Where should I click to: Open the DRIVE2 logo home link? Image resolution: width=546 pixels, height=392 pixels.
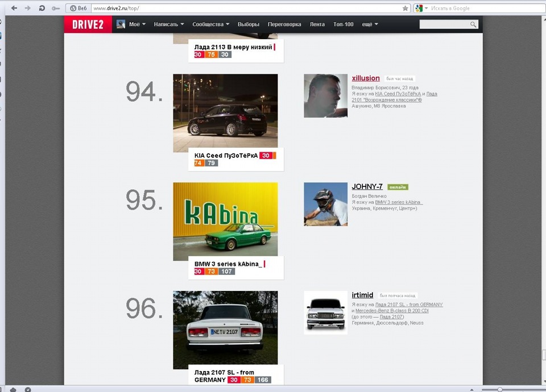88,24
